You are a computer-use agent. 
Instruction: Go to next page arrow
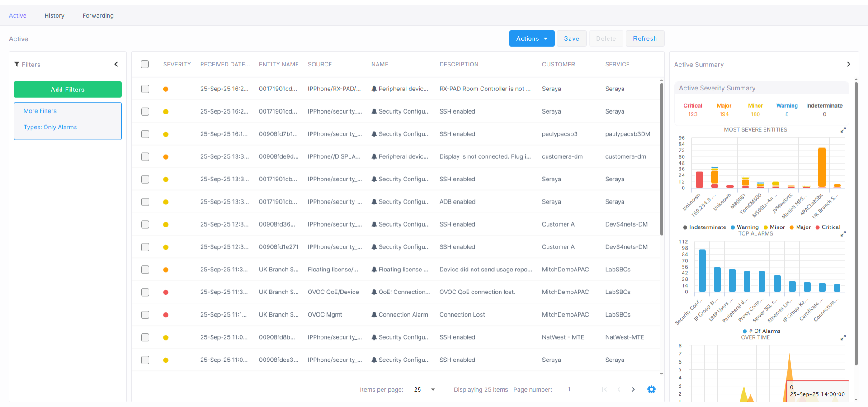tap(633, 389)
